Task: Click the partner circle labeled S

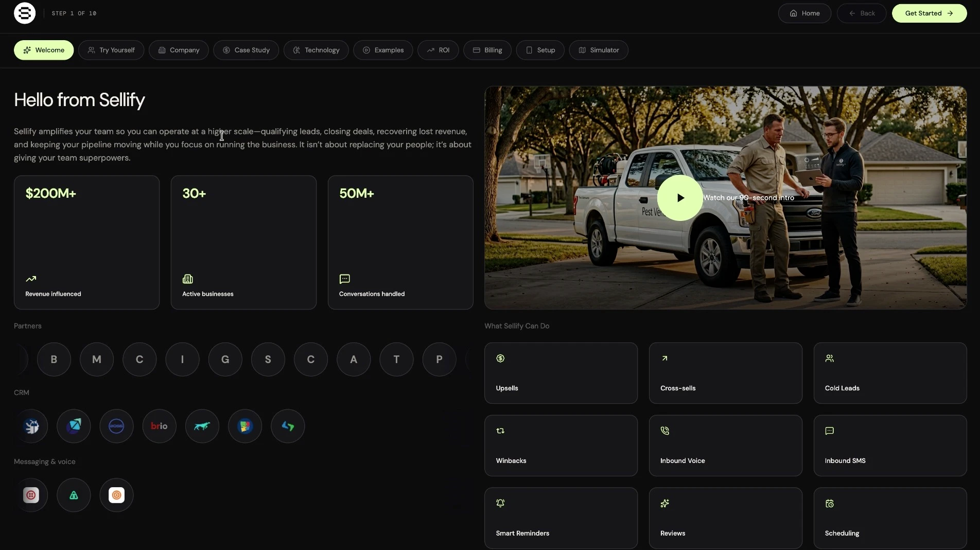Action: (x=268, y=359)
